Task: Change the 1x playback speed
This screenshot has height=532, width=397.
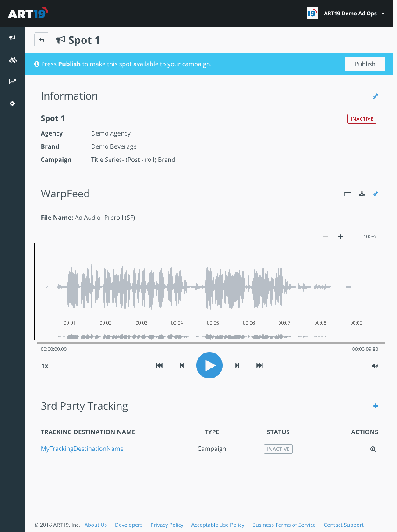Action: [45, 366]
